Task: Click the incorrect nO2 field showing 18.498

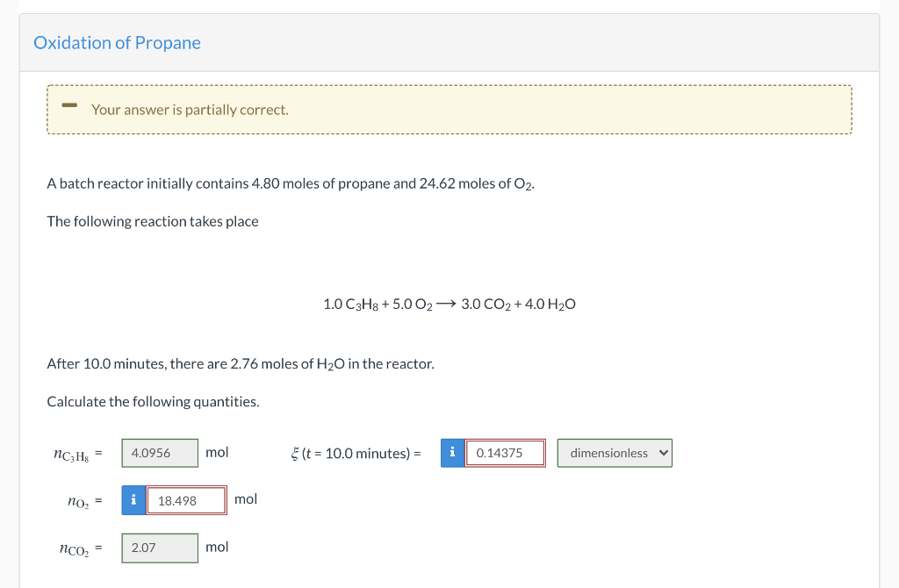Action: point(185,499)
